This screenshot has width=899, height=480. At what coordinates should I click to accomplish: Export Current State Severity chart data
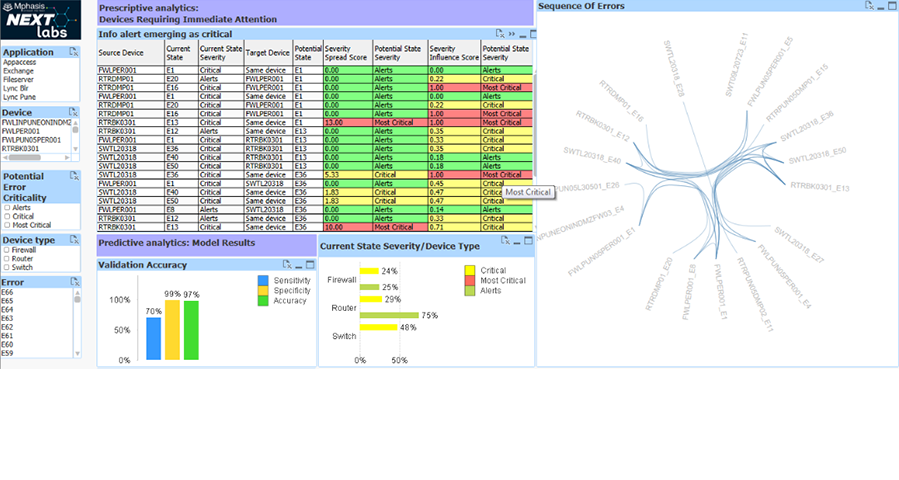[506, 241]
